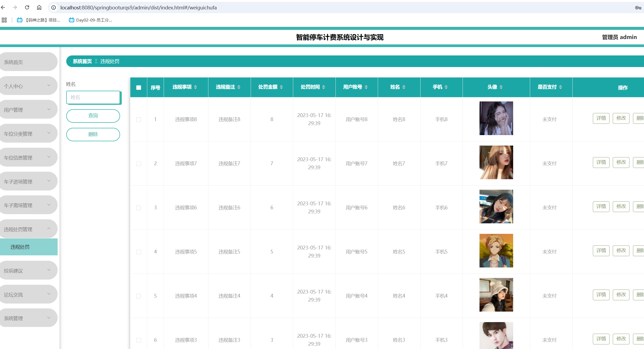The image size is (644, 349).
Task: Click the browser address bar URL
Action: point(138,8)
